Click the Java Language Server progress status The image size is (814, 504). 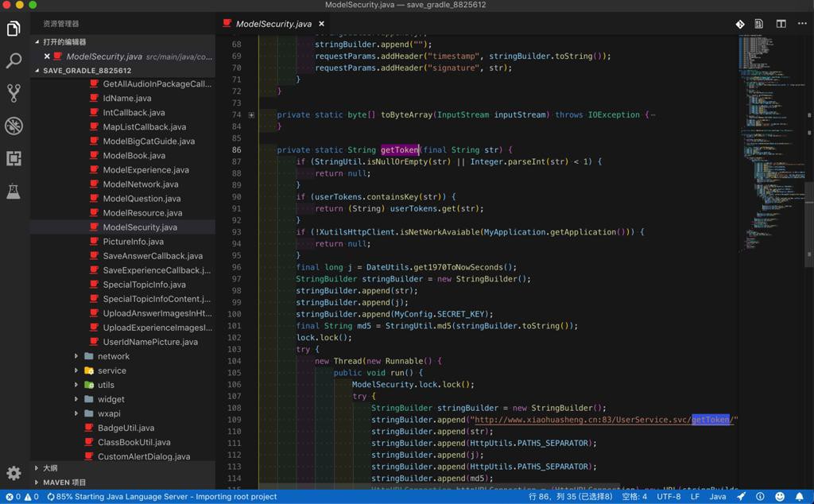click(161, 497)
